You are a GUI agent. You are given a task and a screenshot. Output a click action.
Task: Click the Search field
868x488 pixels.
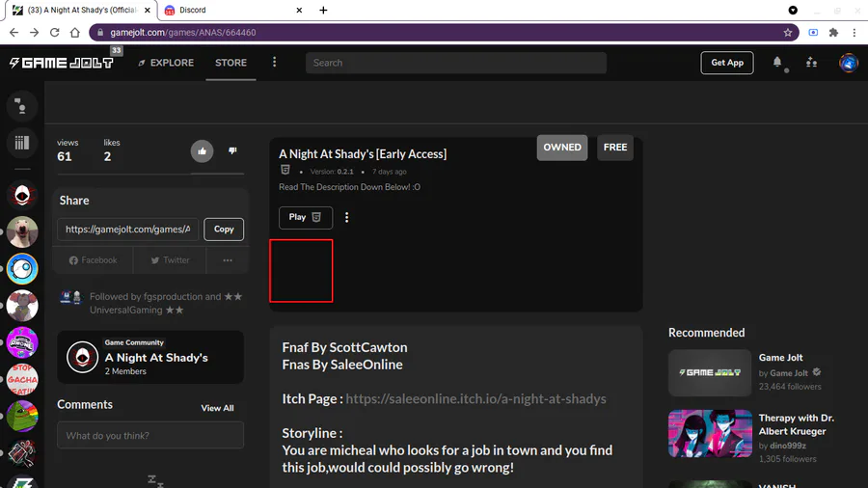(x=455, y=63)
